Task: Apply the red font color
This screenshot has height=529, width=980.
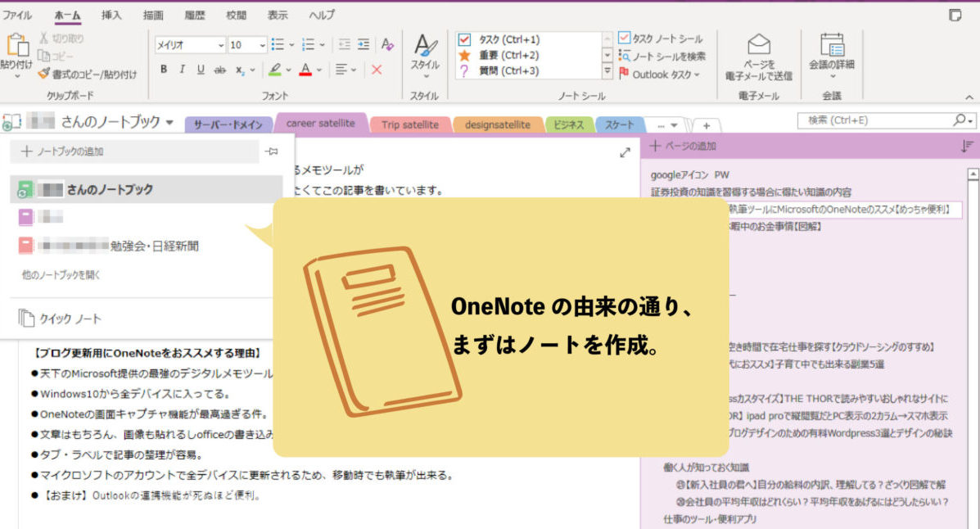Action: click(x=305, y=70)
